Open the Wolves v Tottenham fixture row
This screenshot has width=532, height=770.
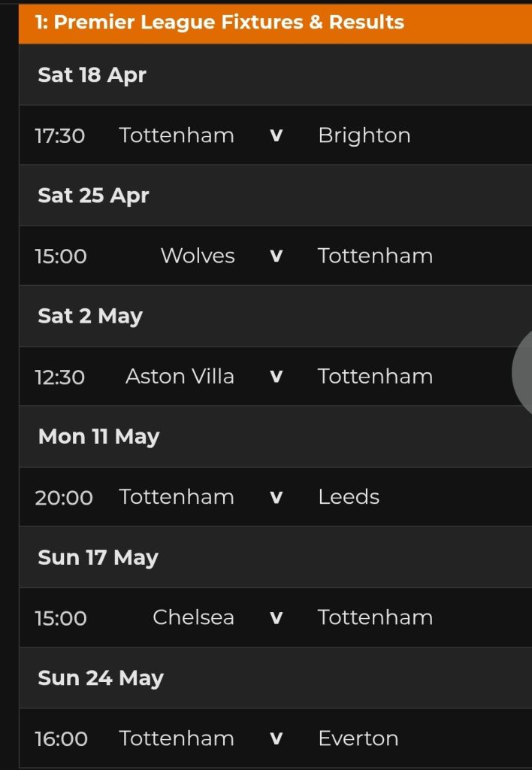point(275,256)
